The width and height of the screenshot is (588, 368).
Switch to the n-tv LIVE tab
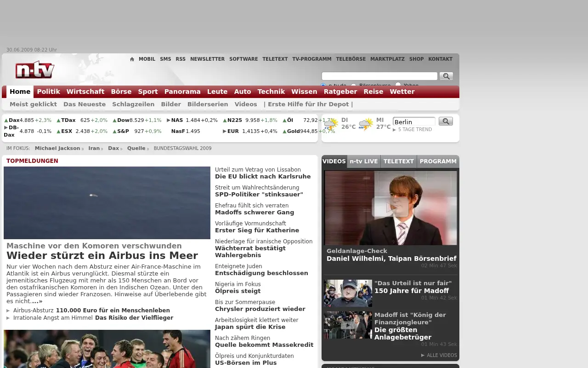(364, 161)
